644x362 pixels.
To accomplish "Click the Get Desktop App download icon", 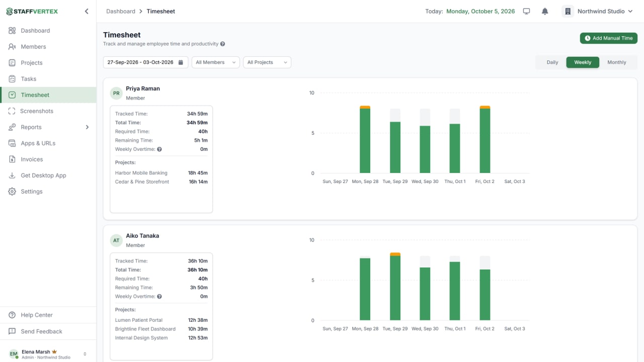I will point(12,175).
